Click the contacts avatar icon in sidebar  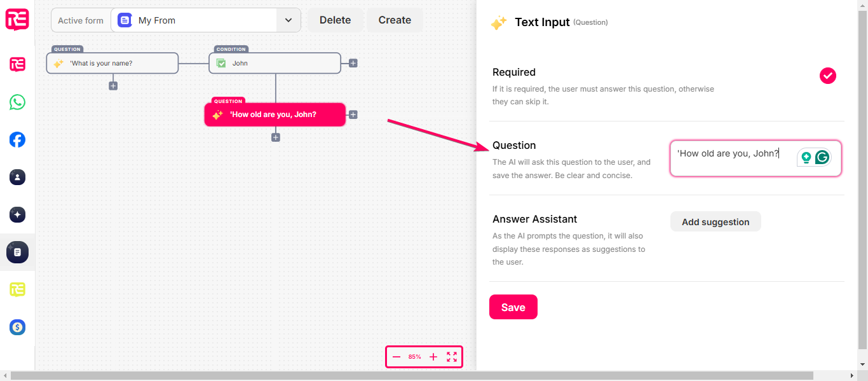(17, 177)
